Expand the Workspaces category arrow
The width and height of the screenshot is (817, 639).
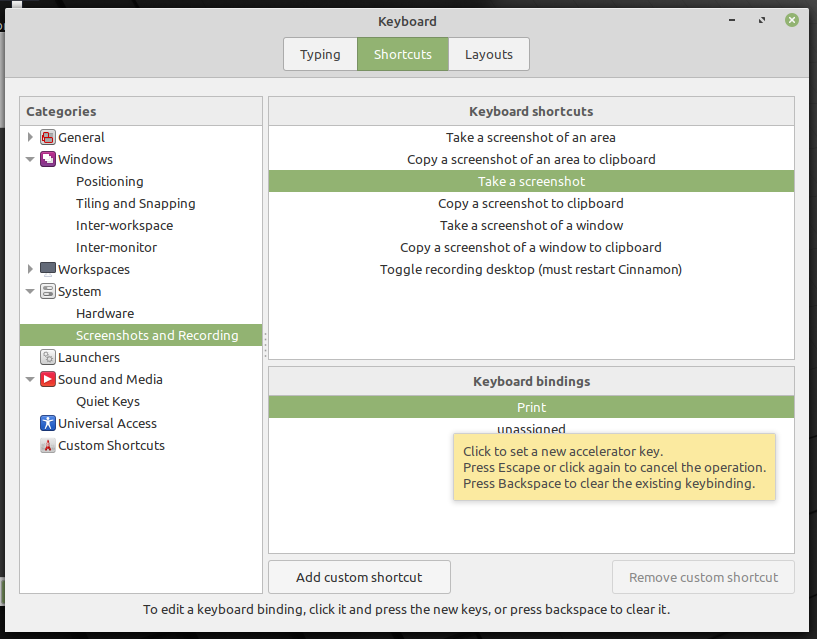[x=31, y=270]
